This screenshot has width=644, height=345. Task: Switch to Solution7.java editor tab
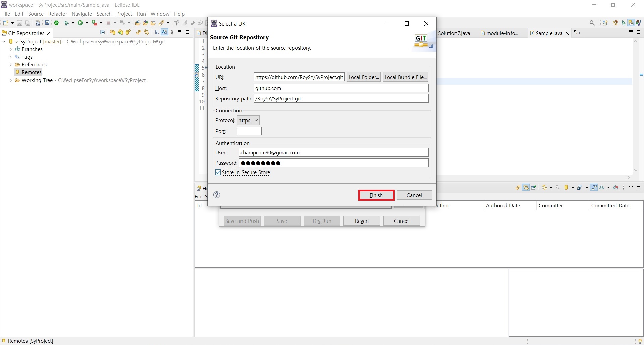point(454,33)
